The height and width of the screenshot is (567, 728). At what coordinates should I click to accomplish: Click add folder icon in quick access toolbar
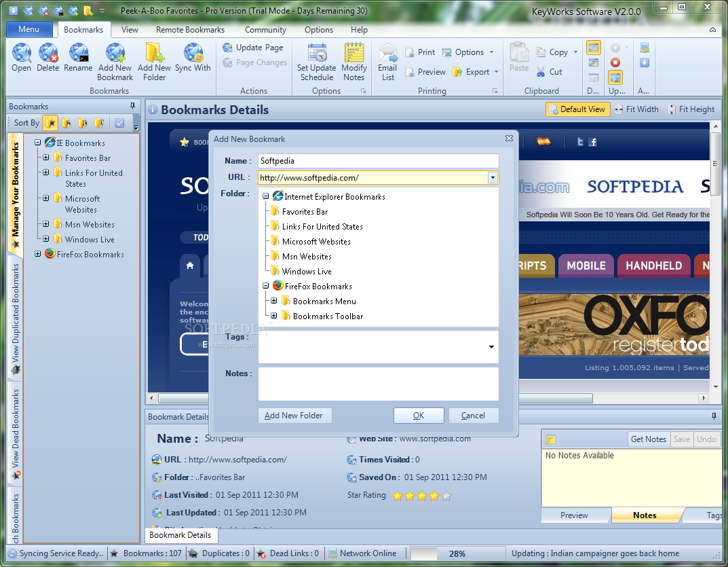click(88, 10)
